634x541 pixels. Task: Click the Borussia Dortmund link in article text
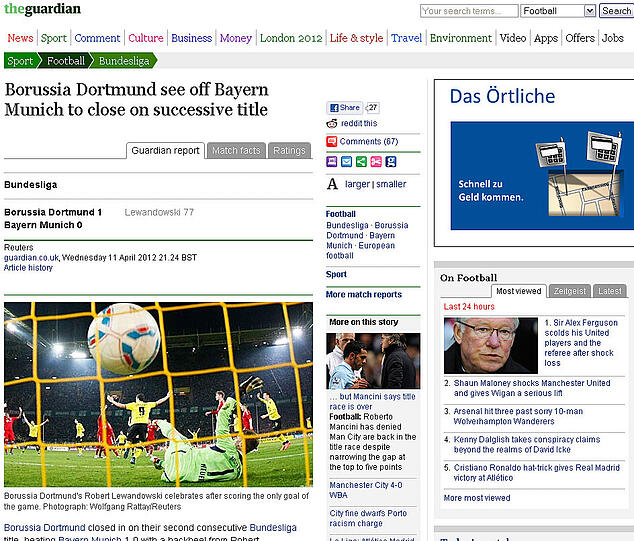click(44, 528)
